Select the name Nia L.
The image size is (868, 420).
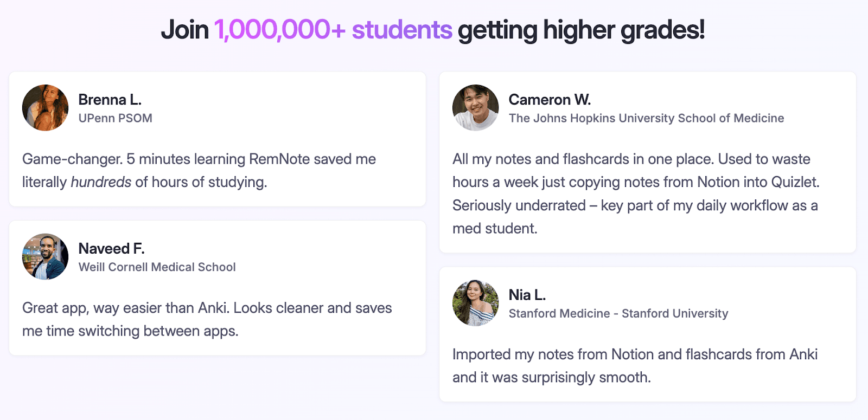[x=527, y=295]
